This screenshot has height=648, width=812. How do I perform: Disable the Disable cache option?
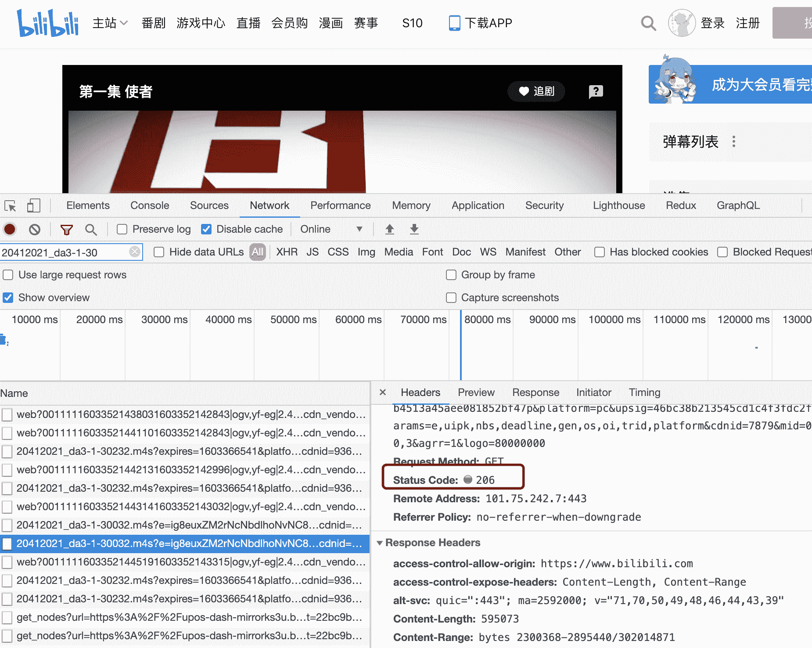206,229
